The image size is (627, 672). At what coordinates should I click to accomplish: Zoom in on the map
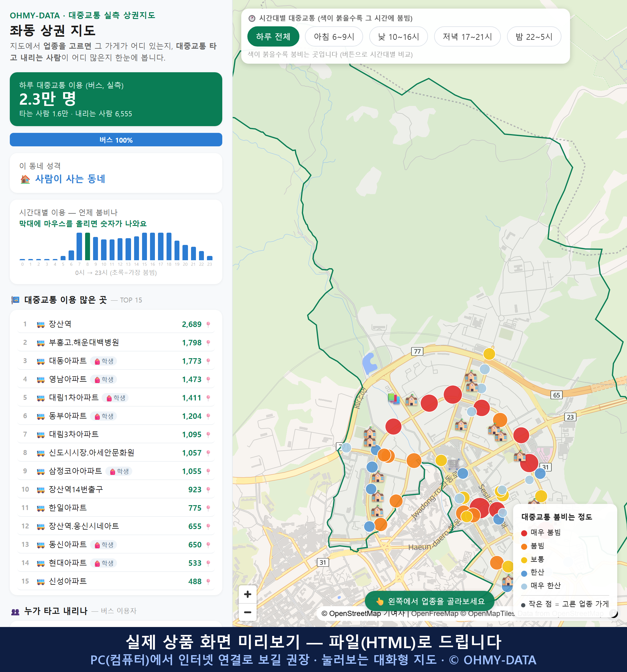247,594
